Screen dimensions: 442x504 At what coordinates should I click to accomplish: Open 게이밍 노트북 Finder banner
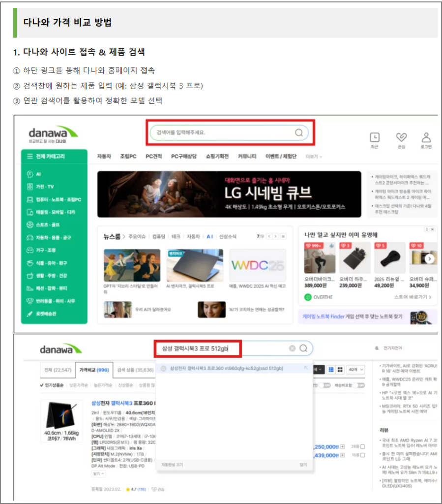tap(368, 316)
